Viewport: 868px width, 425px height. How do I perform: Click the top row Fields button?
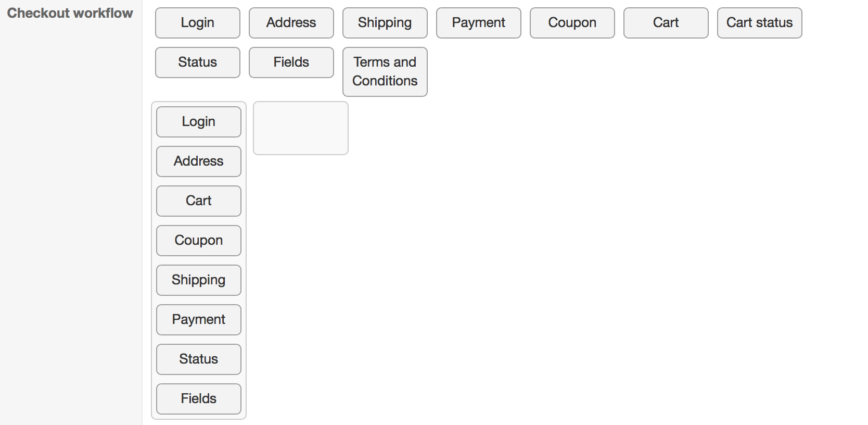[291, 63]
